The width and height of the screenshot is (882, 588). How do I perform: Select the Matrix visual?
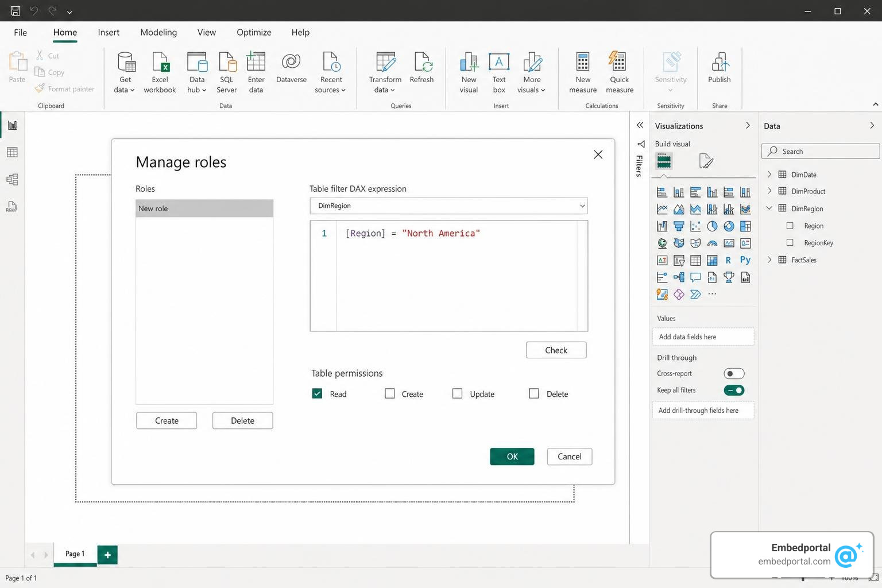(x=712, y=261)
